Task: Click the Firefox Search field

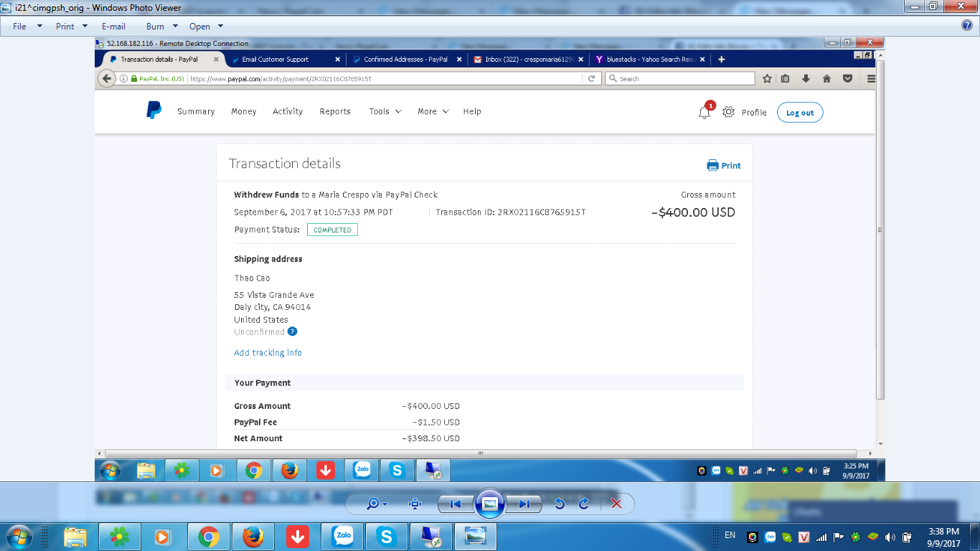Action: [680, 79]
